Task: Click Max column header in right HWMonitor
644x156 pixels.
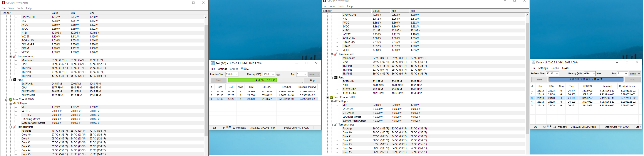Action: click(418, 11)
